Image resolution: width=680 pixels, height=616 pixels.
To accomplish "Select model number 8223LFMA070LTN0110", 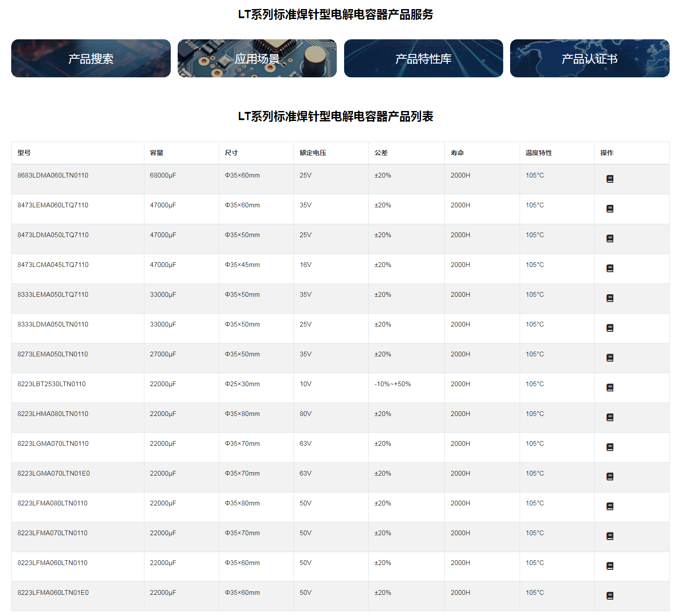I will click(52, 533).
